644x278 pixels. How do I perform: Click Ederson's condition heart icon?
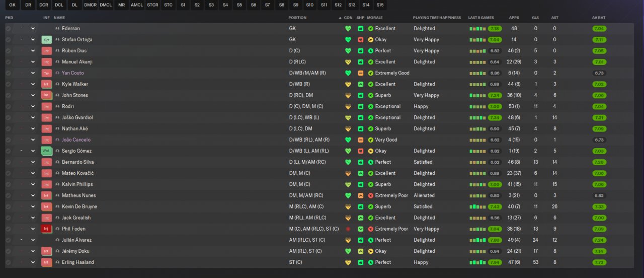(348, 29)
